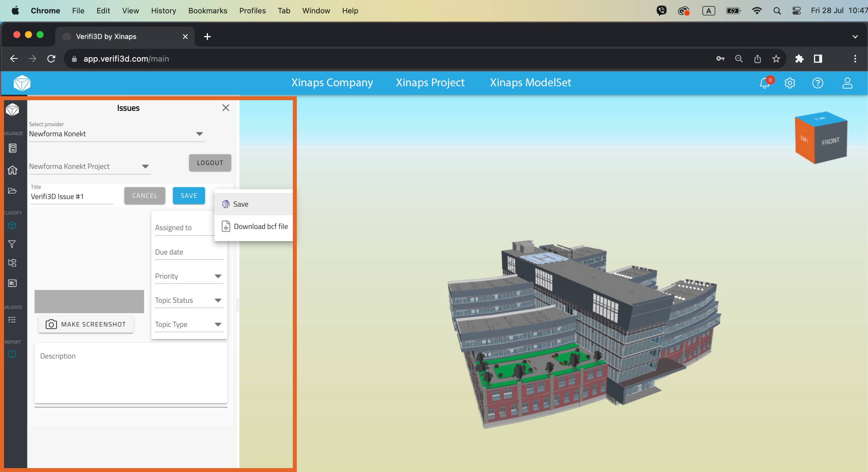Open the properties panel icon in sidebar
The image size is (868, 472).
pyautogui.click(x=12, y=283)
